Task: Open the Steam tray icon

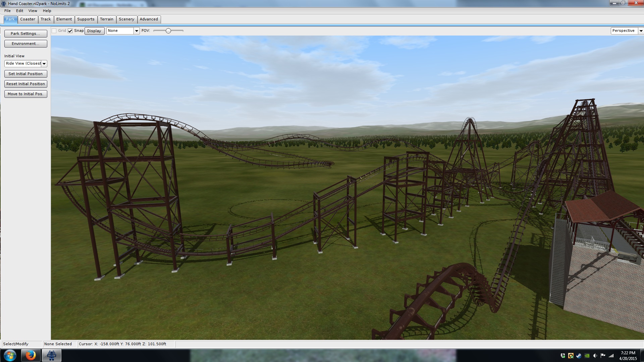Action: point(579,356)
